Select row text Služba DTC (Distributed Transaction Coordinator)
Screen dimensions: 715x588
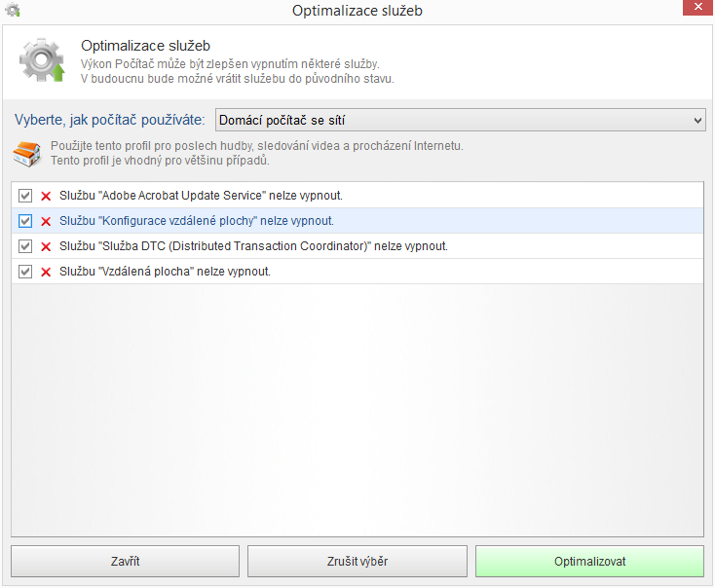point(253,246)
